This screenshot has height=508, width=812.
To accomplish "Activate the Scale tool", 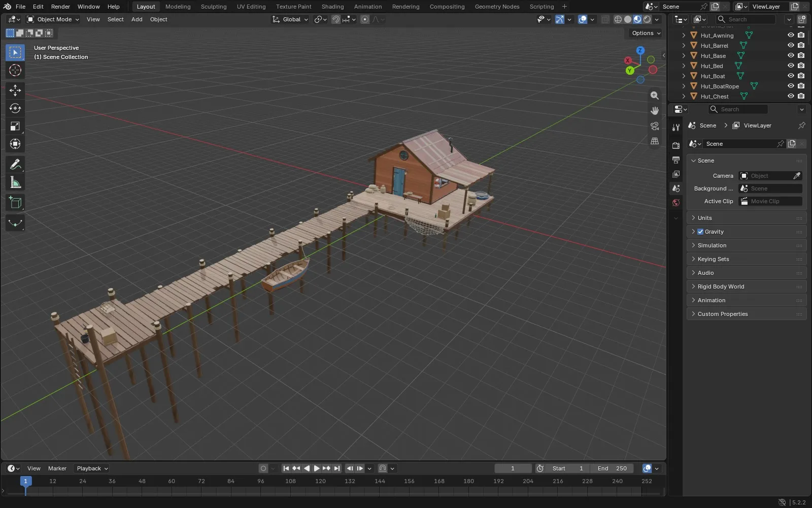I will tap(15, 126).
